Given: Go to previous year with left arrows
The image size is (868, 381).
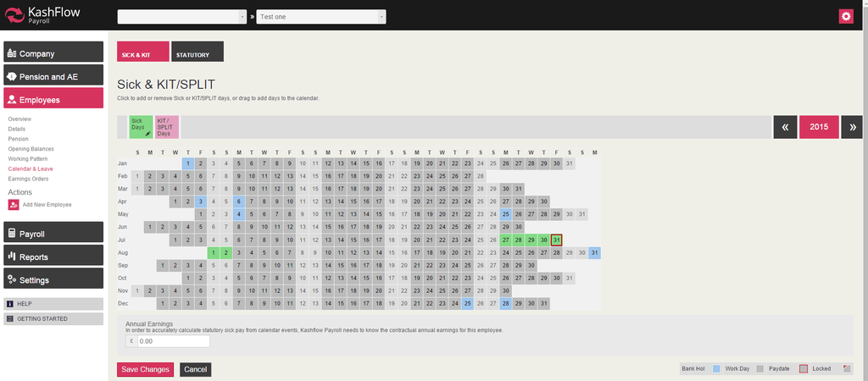Looking at the screenshot, I should 784,127.
